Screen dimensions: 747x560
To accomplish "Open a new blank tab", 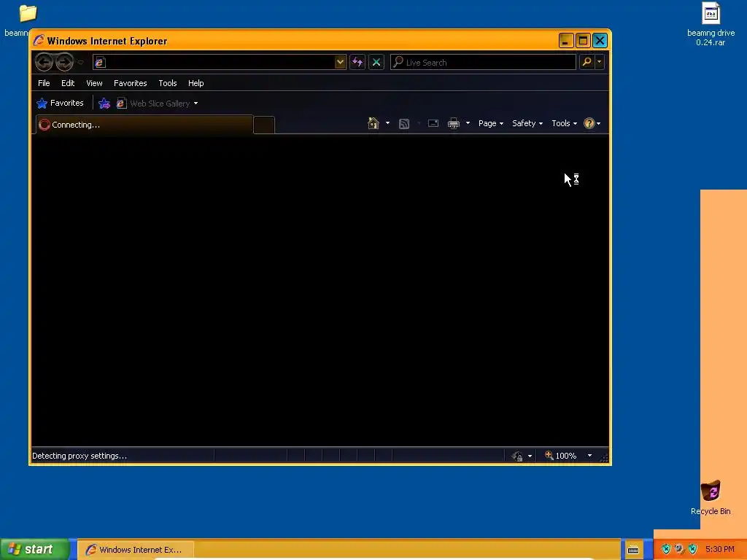I will [x=264, y=125].
